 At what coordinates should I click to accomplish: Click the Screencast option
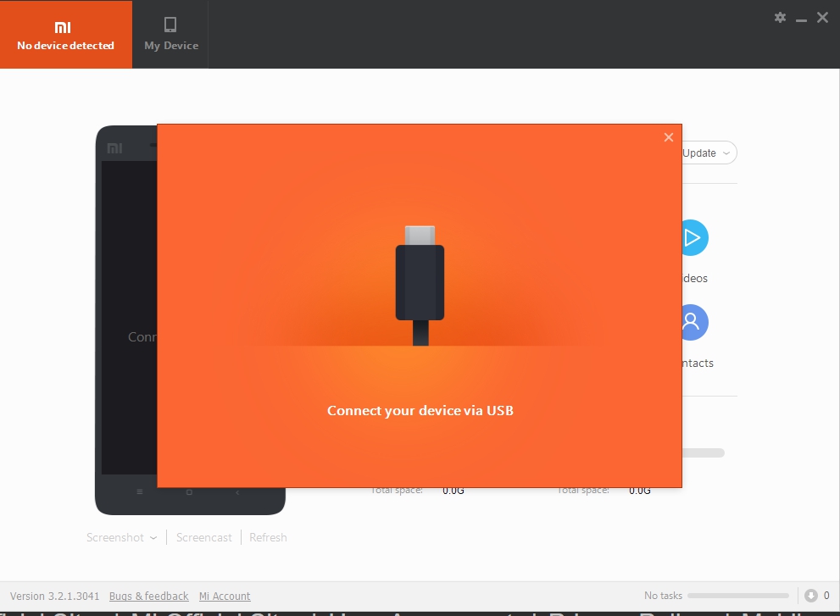point(203,537)
